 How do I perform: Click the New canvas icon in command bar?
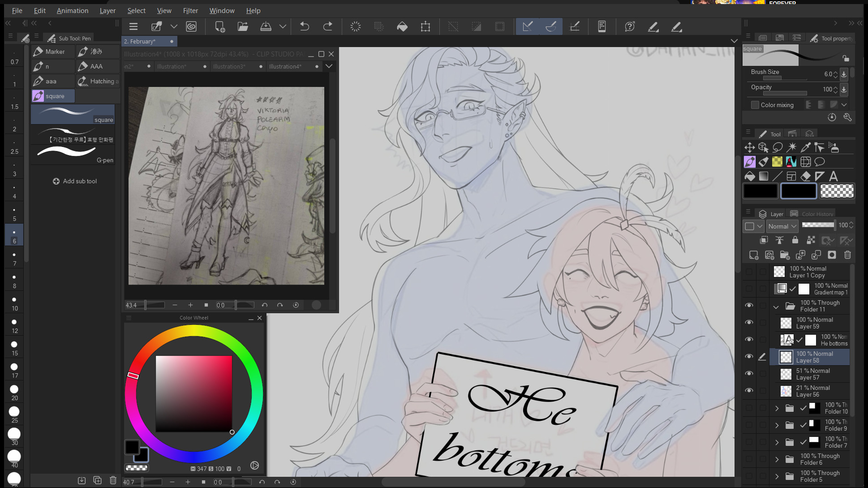219,26
